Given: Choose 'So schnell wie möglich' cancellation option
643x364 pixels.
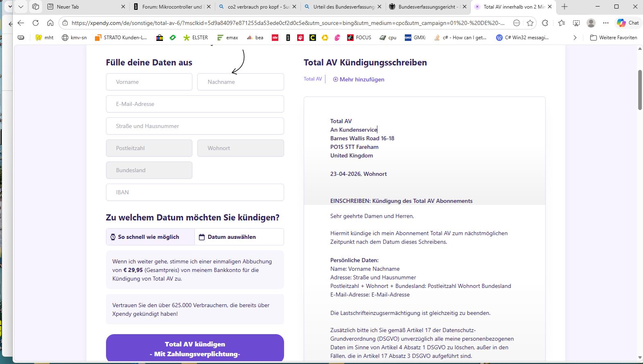Looking at the screenshot, I should 150,237.
